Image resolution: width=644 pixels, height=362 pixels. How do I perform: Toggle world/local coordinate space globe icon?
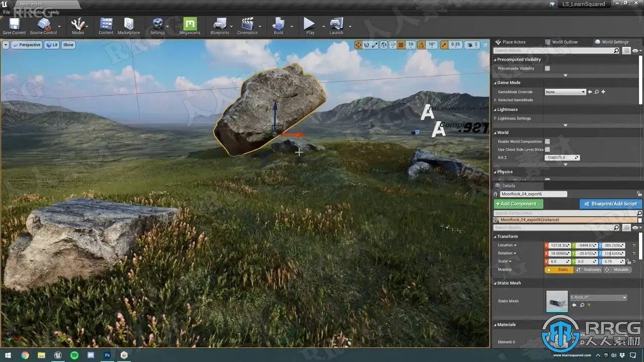[384, 45]
